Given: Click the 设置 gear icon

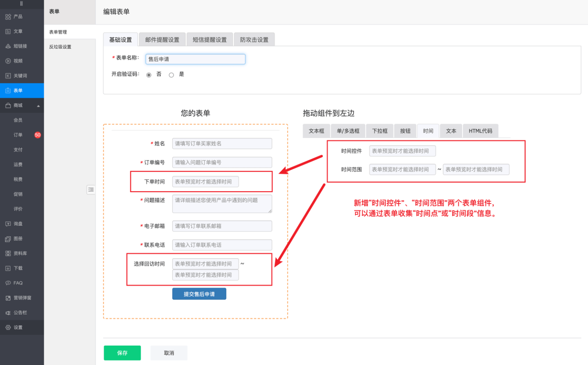Looking at the screenshot, I should [8, 328].
